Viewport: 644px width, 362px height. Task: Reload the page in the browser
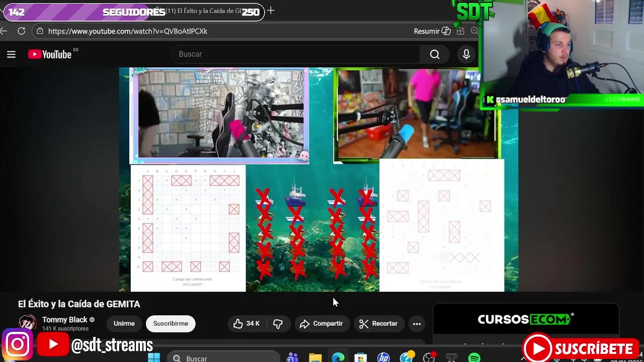pyautogui.click(x=21, y=31)
